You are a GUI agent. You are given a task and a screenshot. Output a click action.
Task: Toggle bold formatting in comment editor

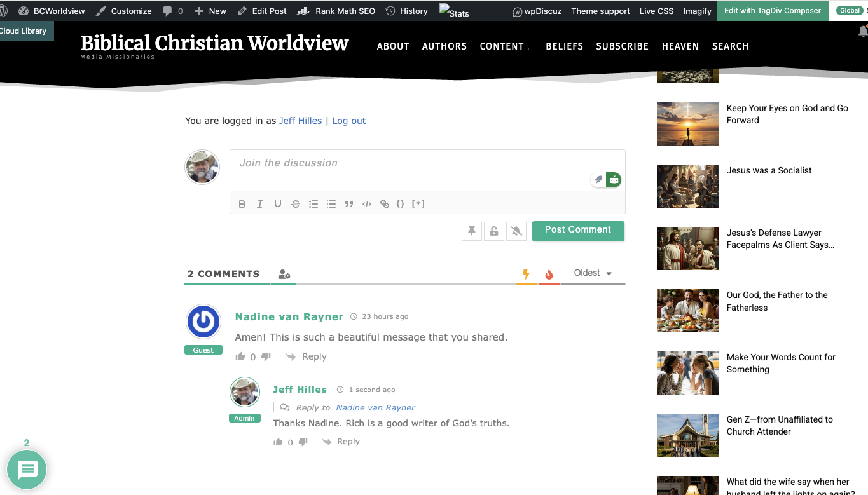point(242,204)
